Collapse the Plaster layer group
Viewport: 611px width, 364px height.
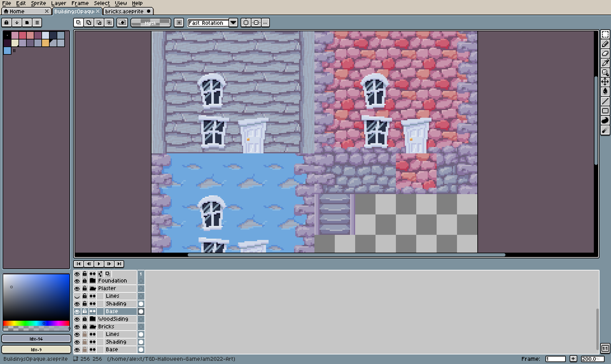[93, 288]
